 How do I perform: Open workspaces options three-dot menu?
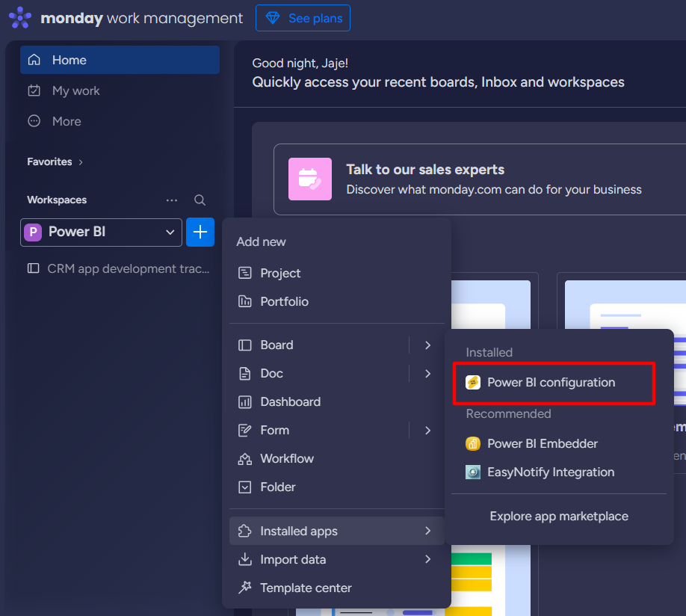[x=172, y=200]
